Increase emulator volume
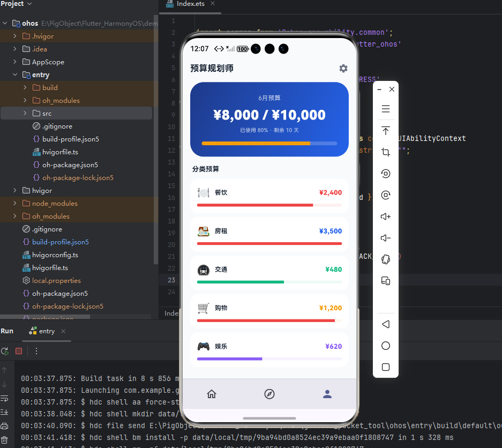 pyautogui.click(x=386, y=216)
